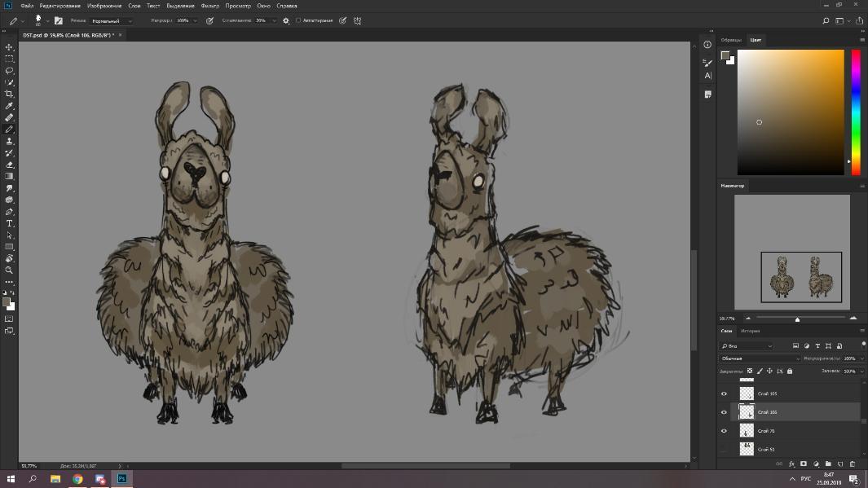Expand layer blend mode Обычные dropdown

pos(760,358)
